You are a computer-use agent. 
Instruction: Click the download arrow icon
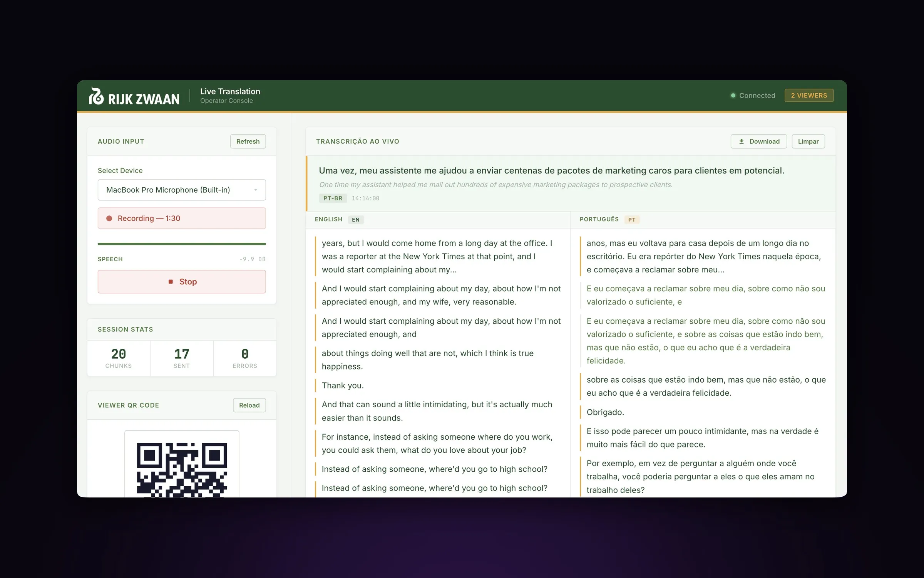[741, 141]
